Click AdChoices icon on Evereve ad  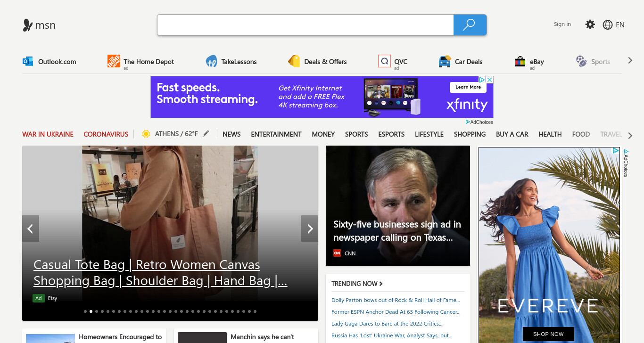click(x=616, y=151)
